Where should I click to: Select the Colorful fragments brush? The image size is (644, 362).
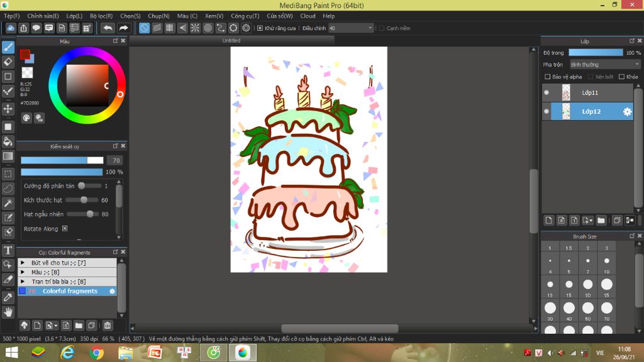[x=67, y=291]
